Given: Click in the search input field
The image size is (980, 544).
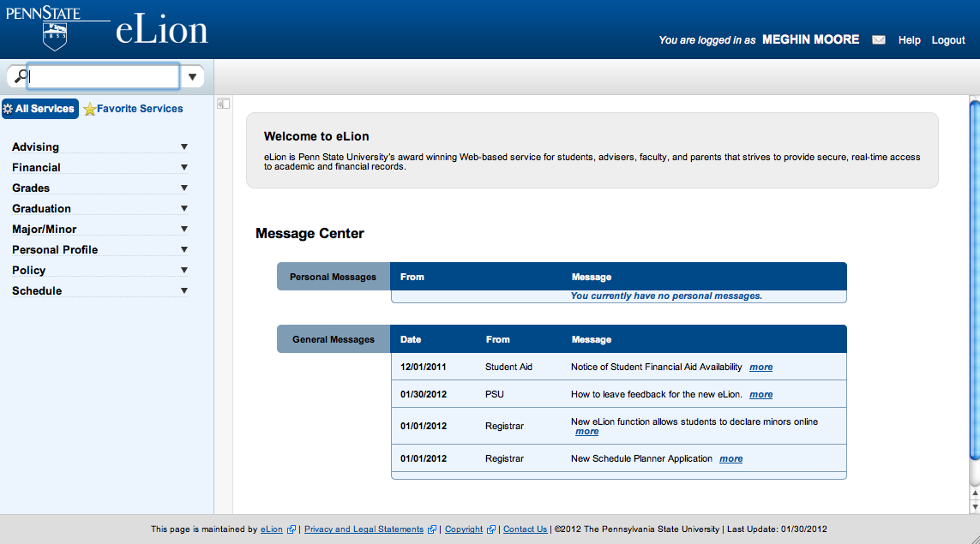Looking at the screenshot, I should [x=103, y=76].
